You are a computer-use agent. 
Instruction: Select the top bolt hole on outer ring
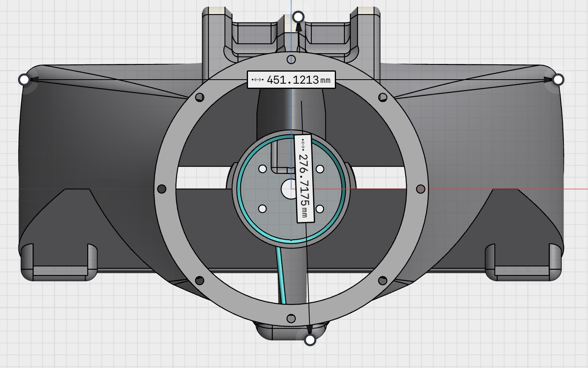click(291, 60)
